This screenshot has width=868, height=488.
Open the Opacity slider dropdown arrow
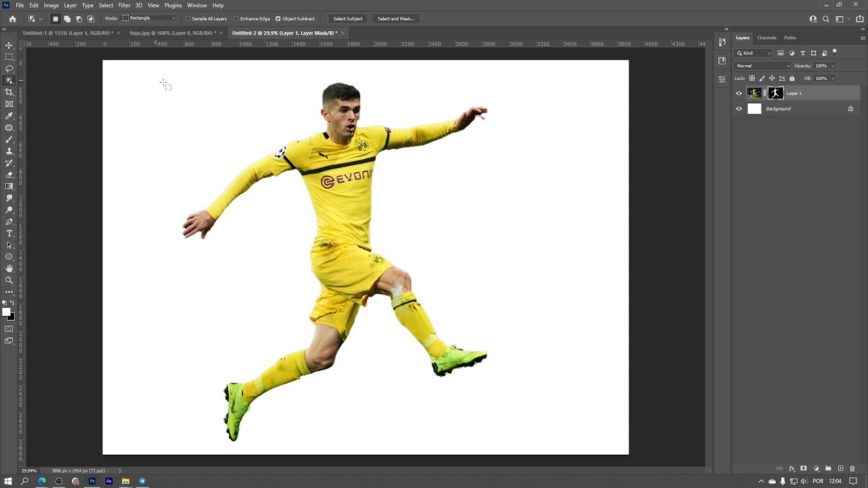pos(833,66)
